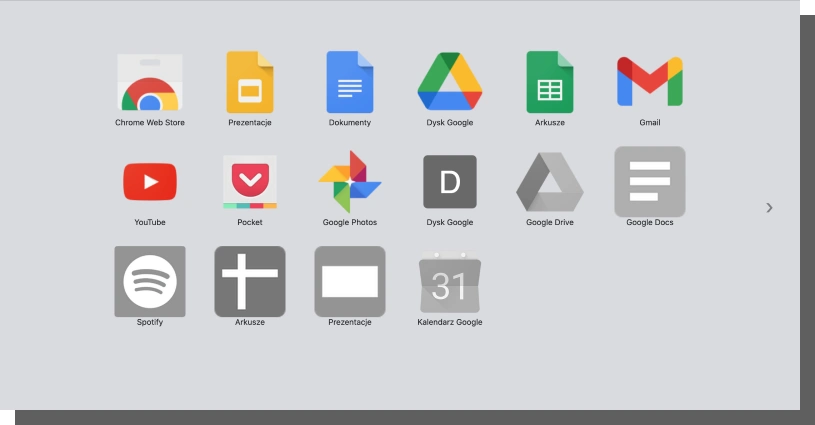Open the colorful Dysk Google triangle icon
Screen dimensions: 815x425
(450, 83)
